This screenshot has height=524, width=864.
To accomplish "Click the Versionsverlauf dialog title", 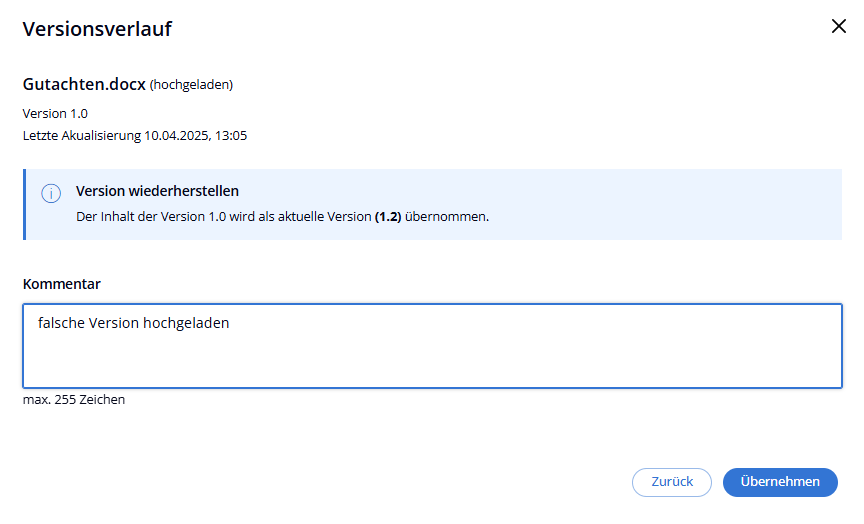I will tap(97, 29).
